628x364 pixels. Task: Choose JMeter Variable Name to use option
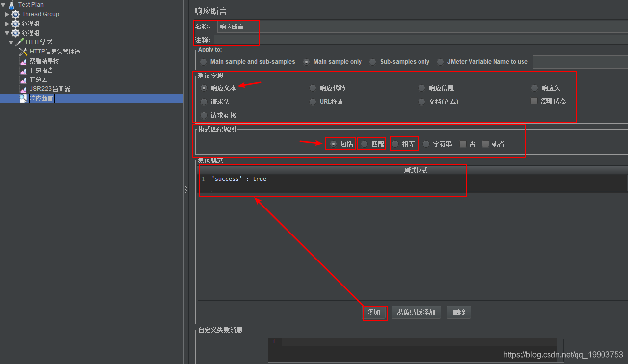[x=440, y=62]
